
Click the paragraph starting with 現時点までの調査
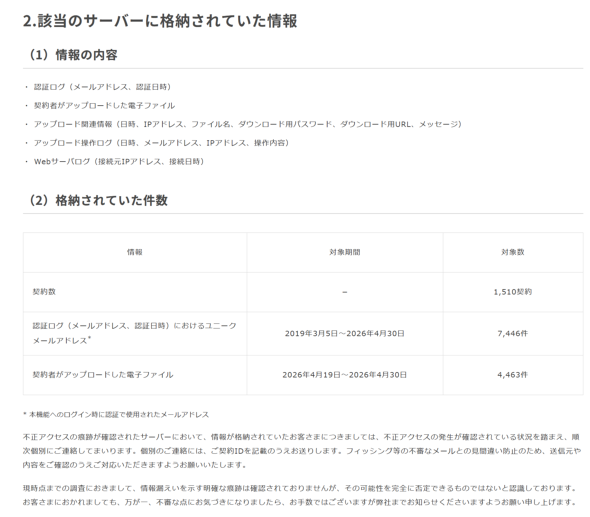[300, 495]
